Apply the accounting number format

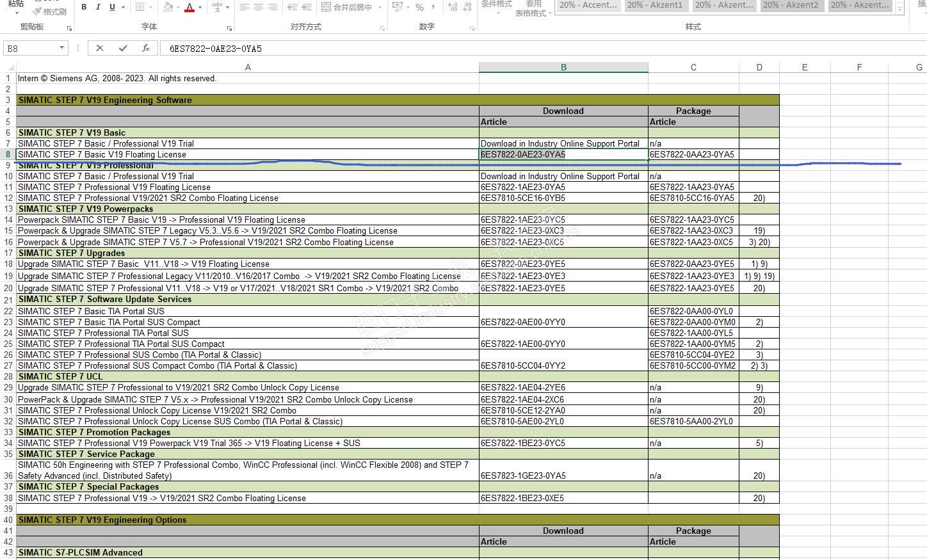pyautogui.click(x=397, y=7)
